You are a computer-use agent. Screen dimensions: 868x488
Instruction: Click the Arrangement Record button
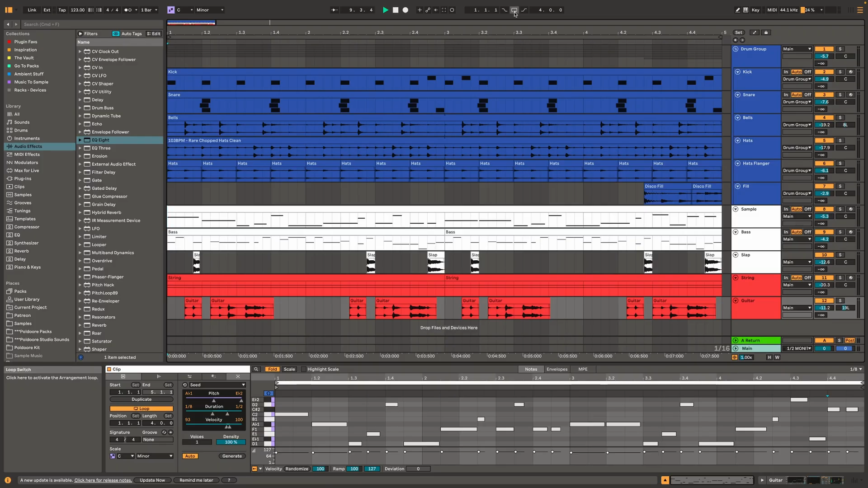406,10
